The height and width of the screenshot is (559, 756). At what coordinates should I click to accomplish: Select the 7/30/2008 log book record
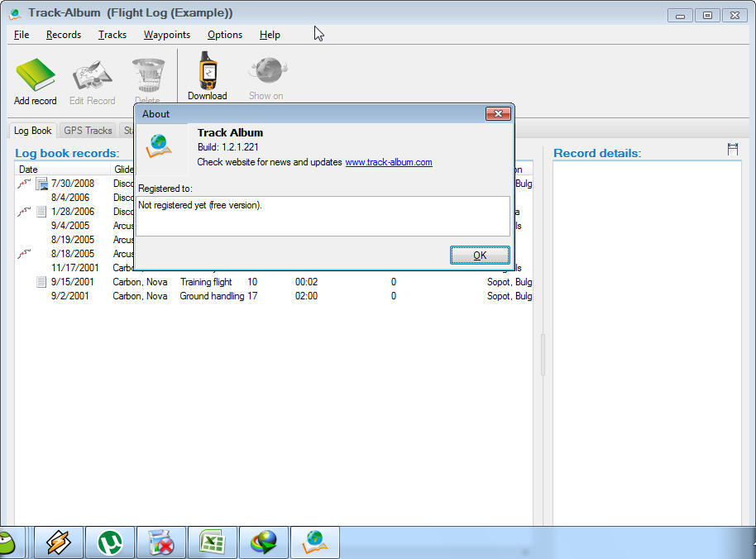click(73, 184)
